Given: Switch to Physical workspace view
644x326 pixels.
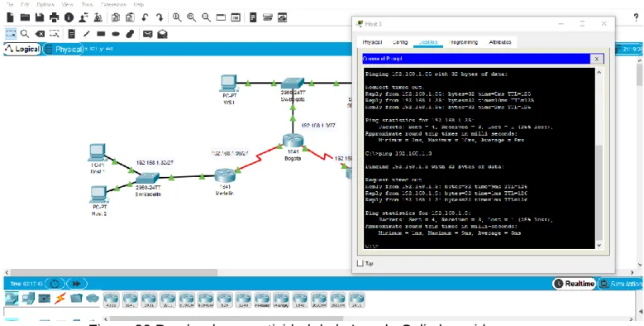Looking at the screenshot, I should [x=64, y=50].
